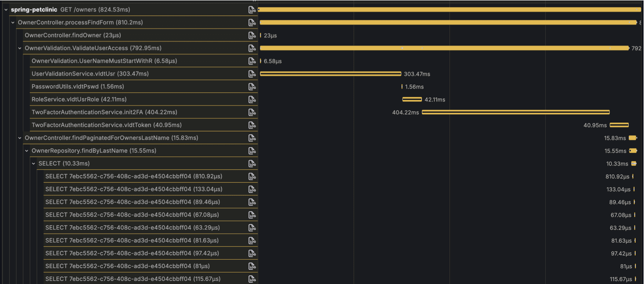Open logs for OwnerRepository.findByLastName
This screenshot has width=644, height=284.
[252, 150]
